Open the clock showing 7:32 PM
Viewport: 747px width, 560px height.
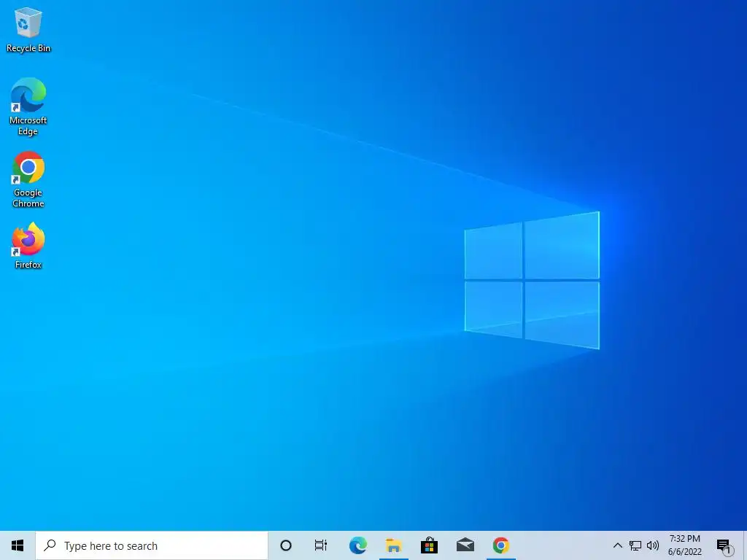point(684,545)
